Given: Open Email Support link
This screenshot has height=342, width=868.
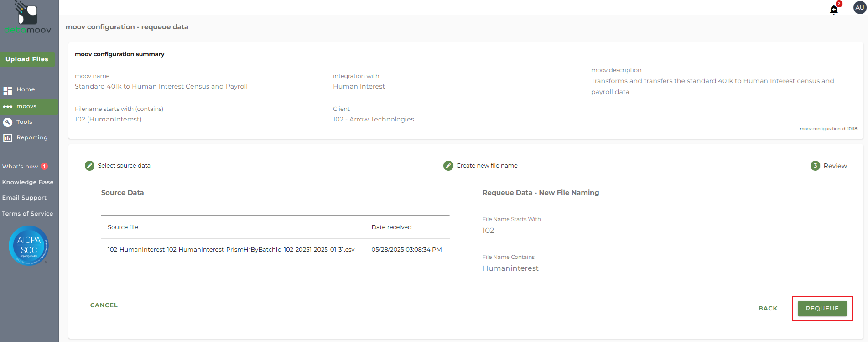Looking at the screenshot, I should [x=24, y=198].
